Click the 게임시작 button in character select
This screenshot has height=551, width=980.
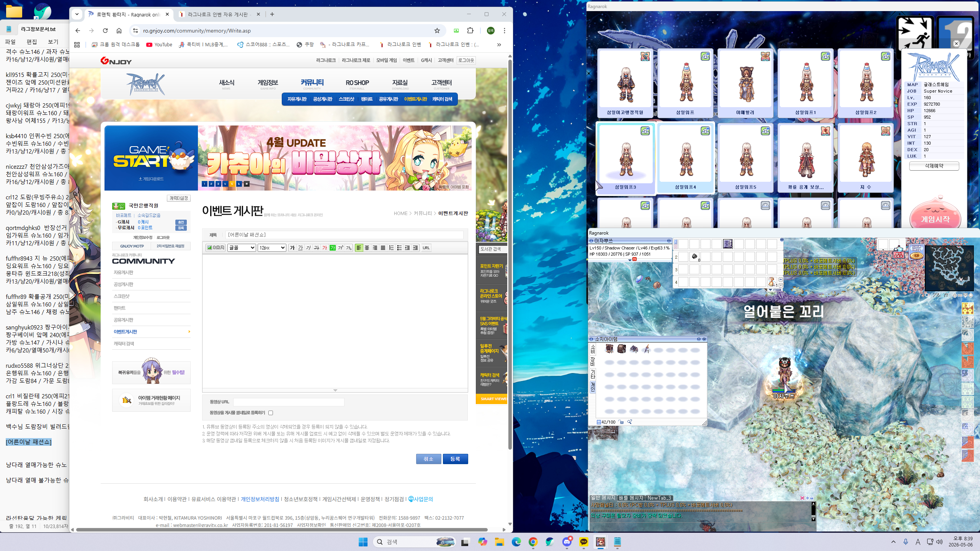pyautogui.click(x=935, y=219)
